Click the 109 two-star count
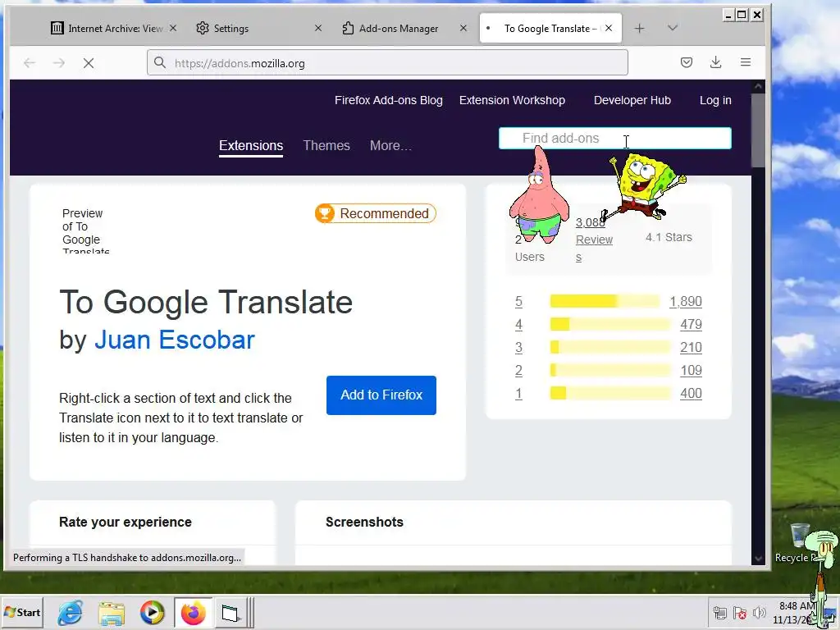840x630 pixels. point(691,371)
